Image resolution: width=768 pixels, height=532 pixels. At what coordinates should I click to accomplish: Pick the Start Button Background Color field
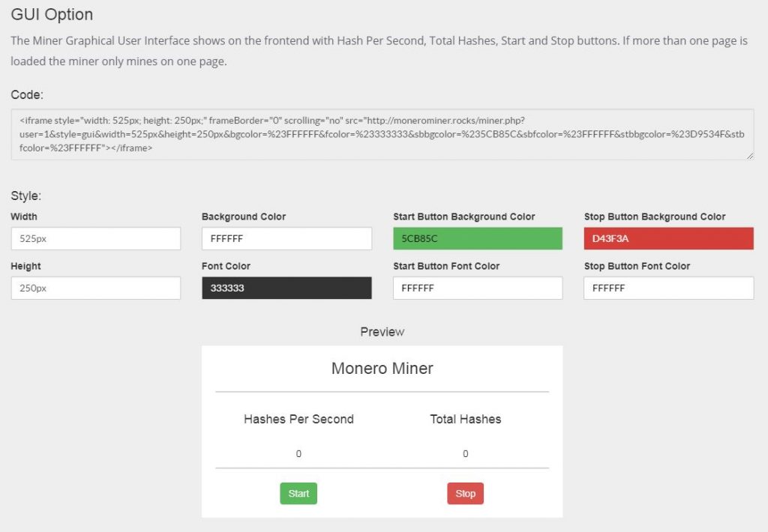click(478, 239)
